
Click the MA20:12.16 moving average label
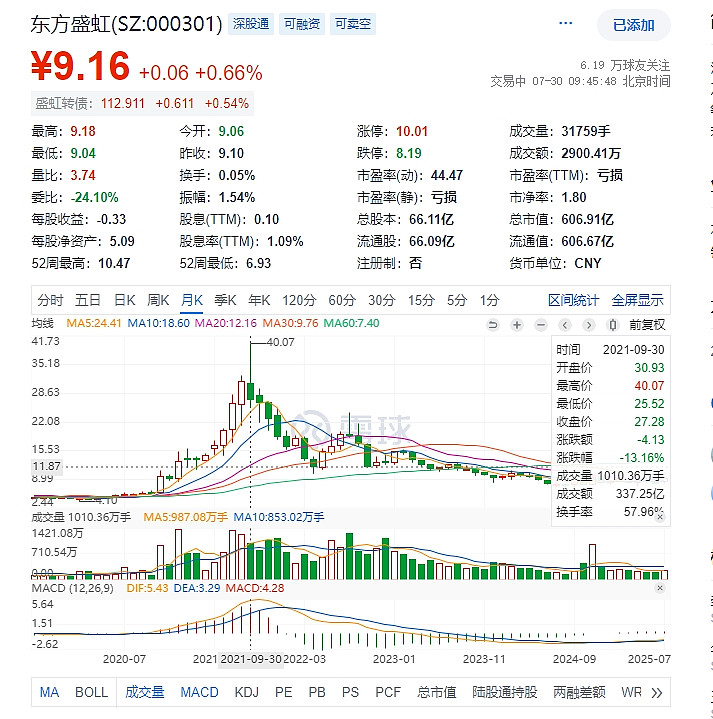point(226,323)
